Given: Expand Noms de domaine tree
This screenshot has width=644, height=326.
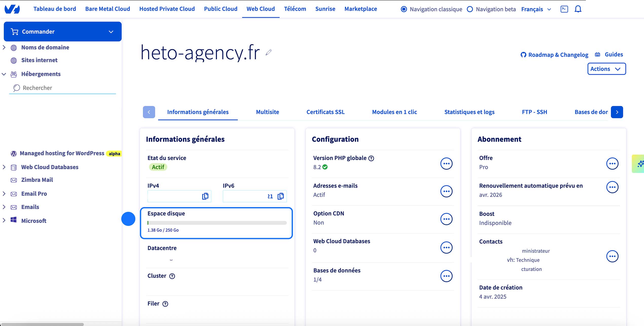Looking at the screenshot, I should (x=4, y=47).
